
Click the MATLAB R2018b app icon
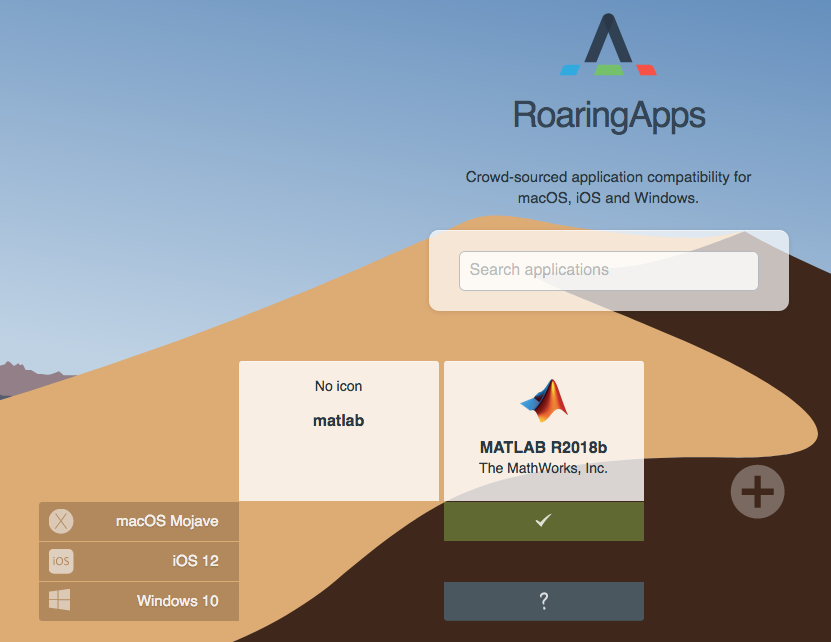544,401
